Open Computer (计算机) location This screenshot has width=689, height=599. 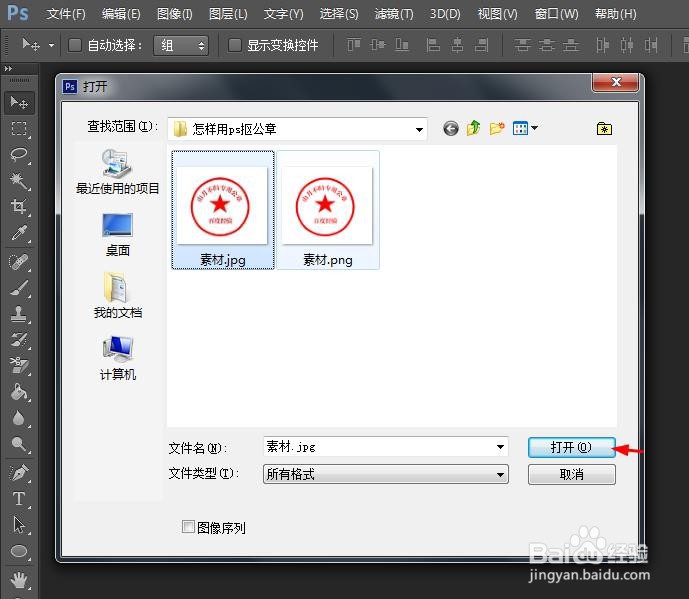[118, 358]
